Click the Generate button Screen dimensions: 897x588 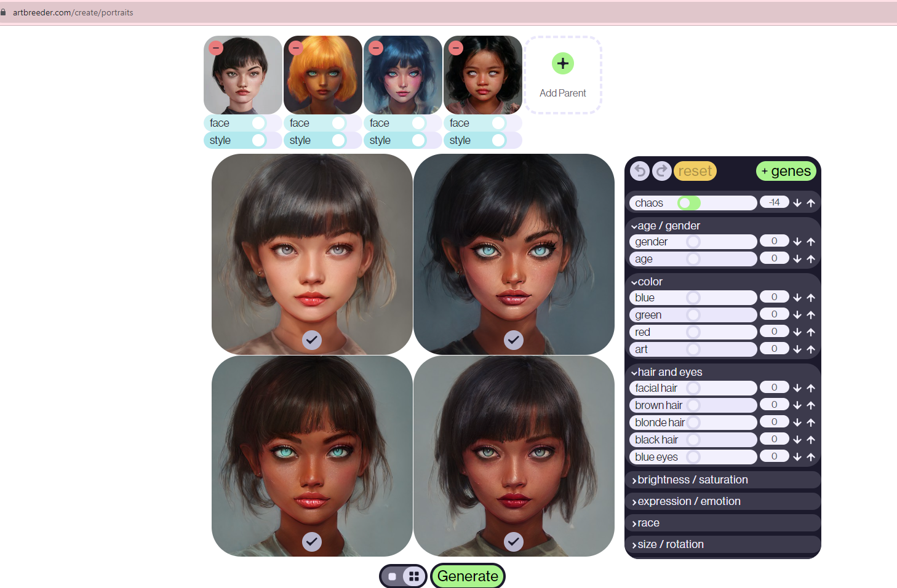468,576
